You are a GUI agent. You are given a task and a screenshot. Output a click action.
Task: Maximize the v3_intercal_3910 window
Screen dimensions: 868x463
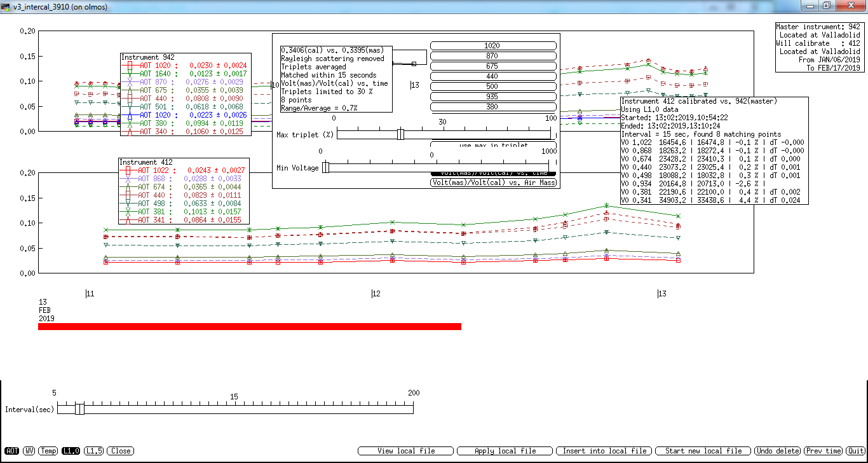826,6
